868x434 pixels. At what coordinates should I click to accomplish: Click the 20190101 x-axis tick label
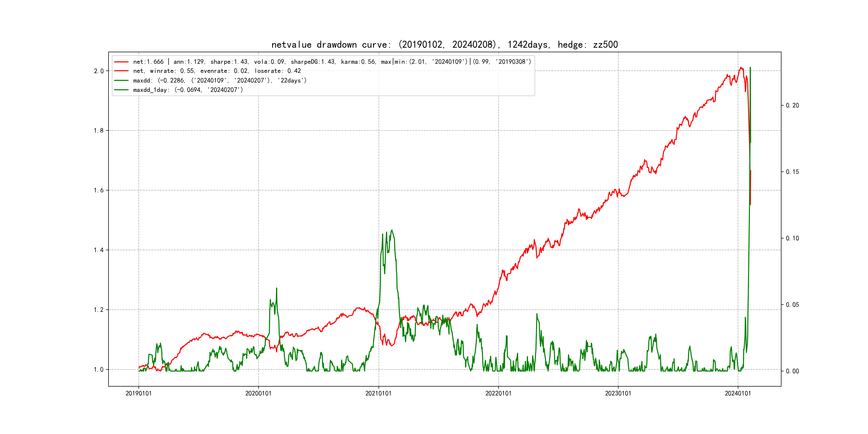click(x=139, y=393)
